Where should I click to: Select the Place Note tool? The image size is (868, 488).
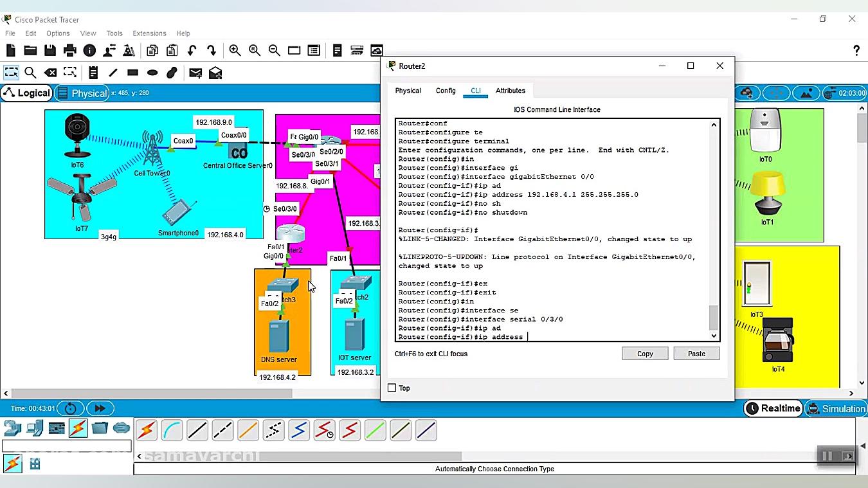(93, 73)
